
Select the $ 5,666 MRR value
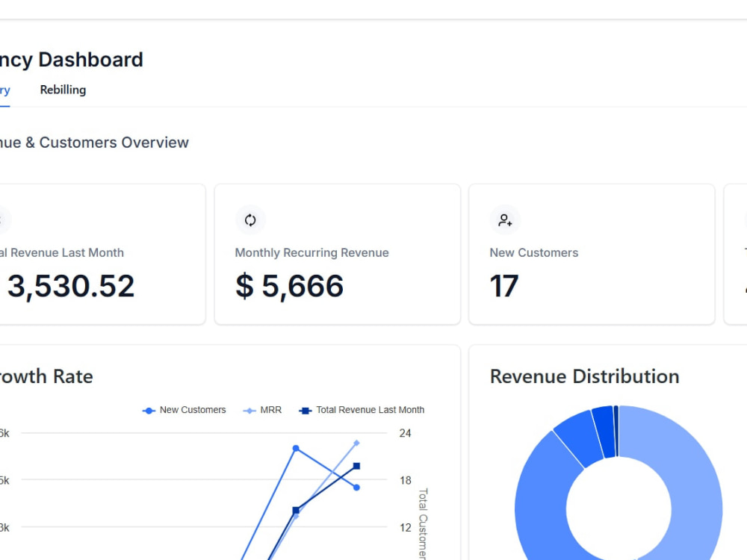tap(289, 286)
